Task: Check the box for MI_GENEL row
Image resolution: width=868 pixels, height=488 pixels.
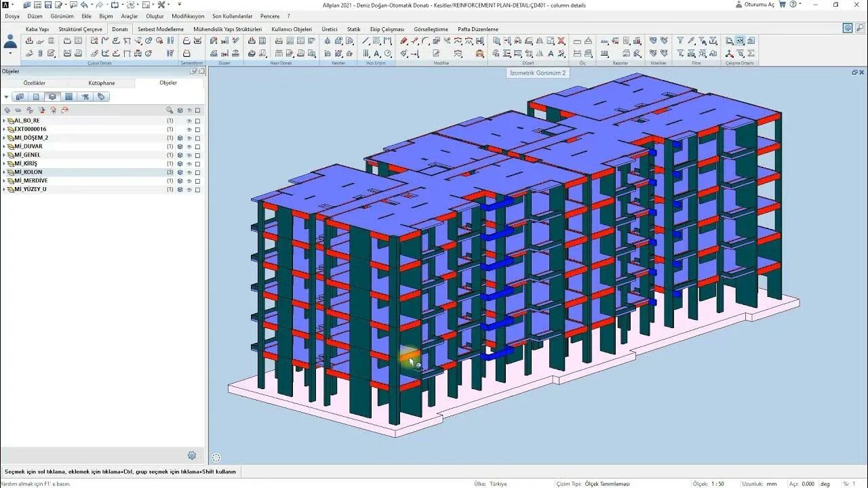Action: 197,155
